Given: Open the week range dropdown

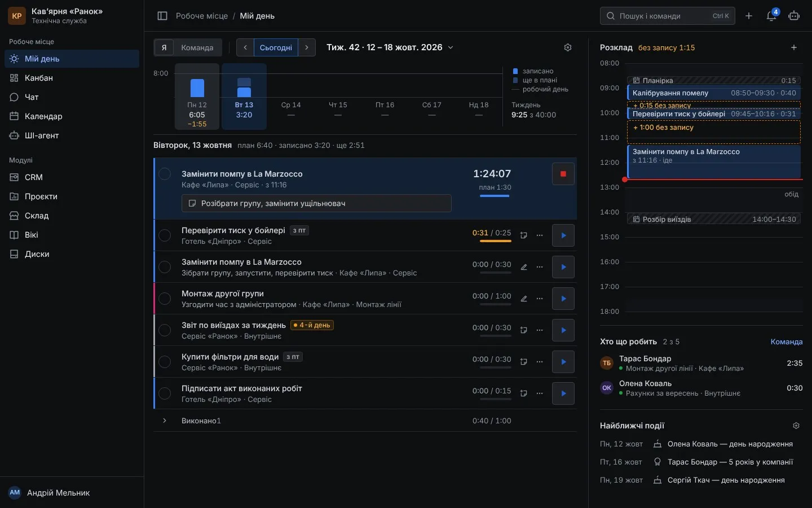Looking at the screenshot, I should [390, 47].
